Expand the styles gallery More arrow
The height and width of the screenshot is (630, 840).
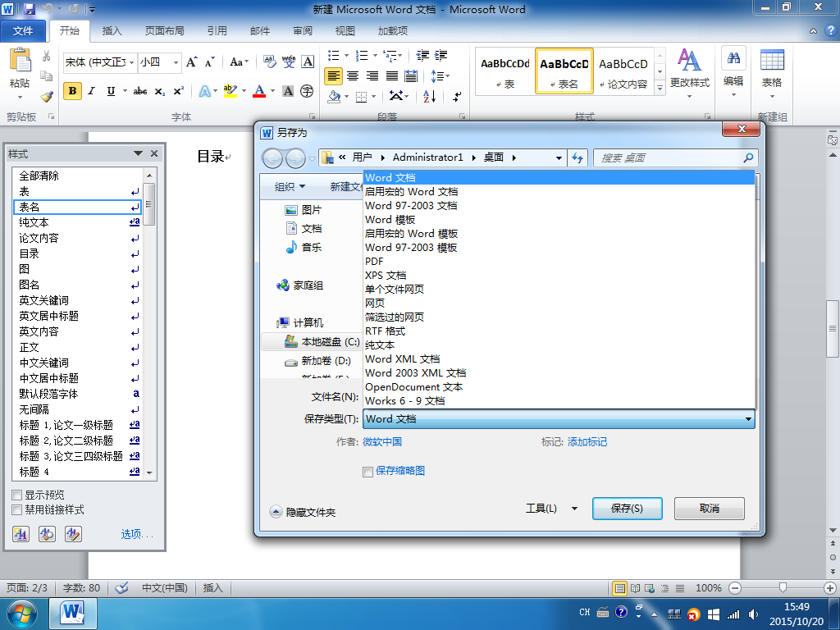tap(660, 87)
